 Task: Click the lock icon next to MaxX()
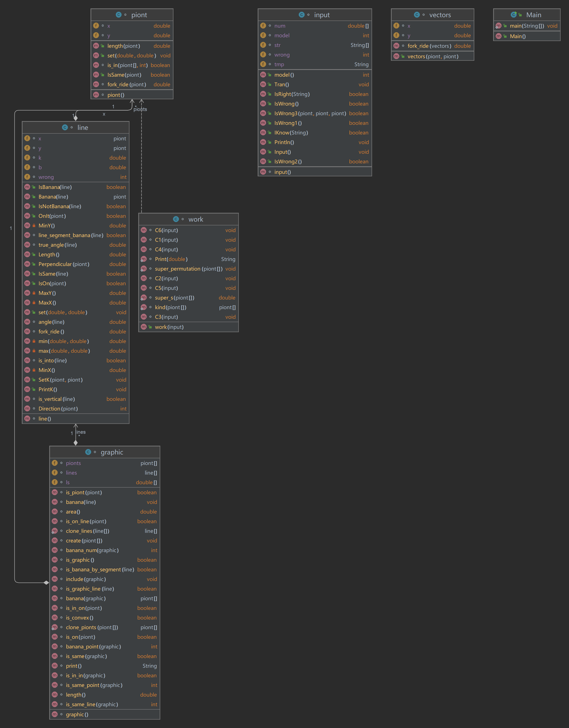coord(34,303)
